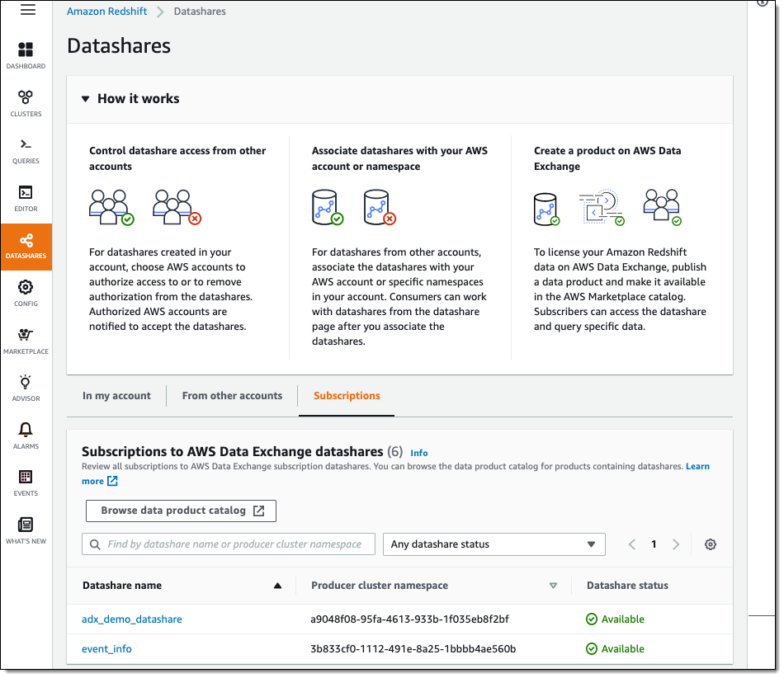Collapse the How it works section
The width and height of the screenshot is (784, 678).
pos(86,99)
